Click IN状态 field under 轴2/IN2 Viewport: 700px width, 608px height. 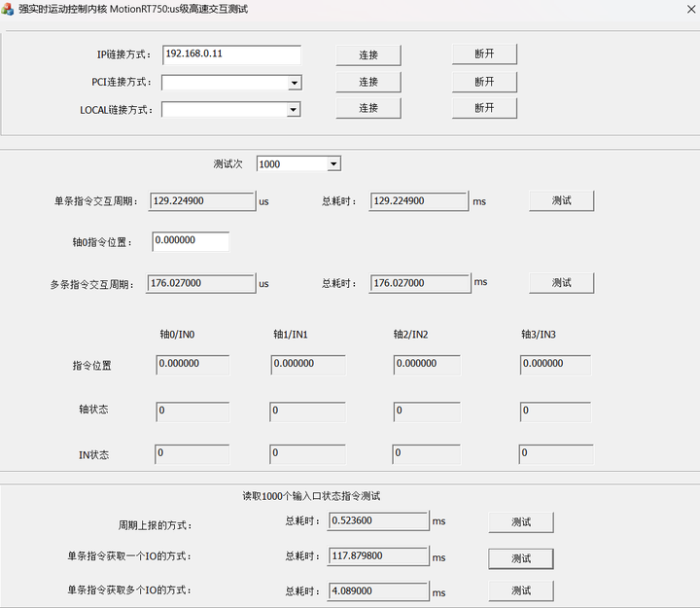coord(427,454)
